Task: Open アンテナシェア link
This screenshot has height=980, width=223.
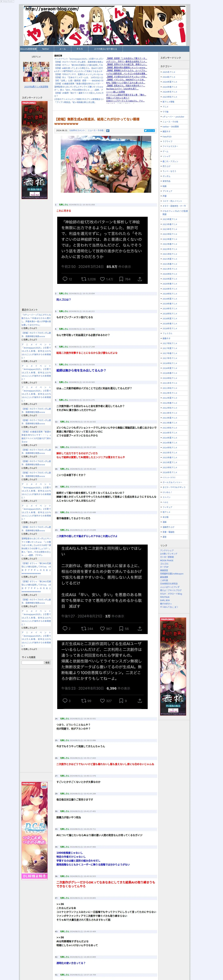Action: point(167,550)
